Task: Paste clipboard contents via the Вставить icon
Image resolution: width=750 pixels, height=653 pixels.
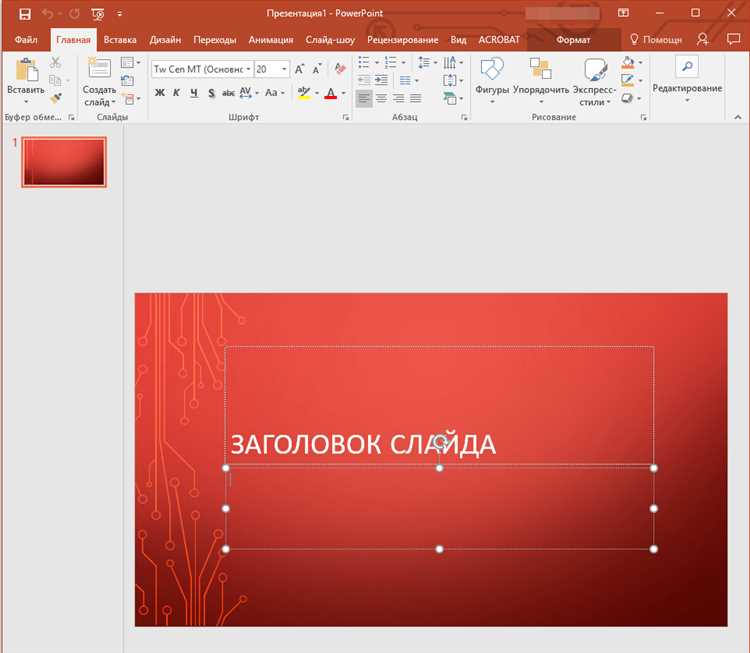Action: 26,71
